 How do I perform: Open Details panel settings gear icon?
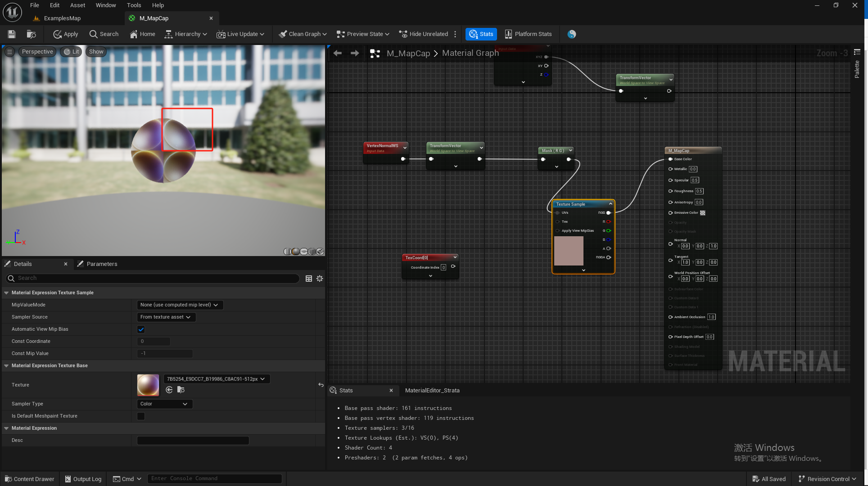click(320, 279)
